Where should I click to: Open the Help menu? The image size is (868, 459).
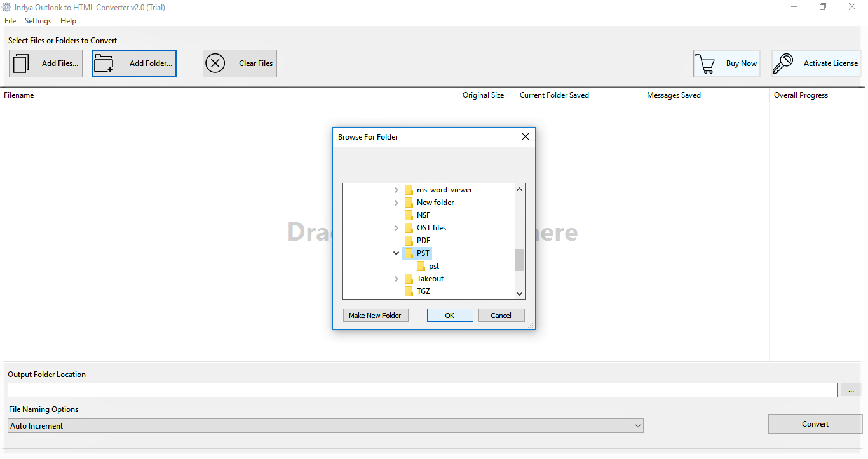(68, 21)
